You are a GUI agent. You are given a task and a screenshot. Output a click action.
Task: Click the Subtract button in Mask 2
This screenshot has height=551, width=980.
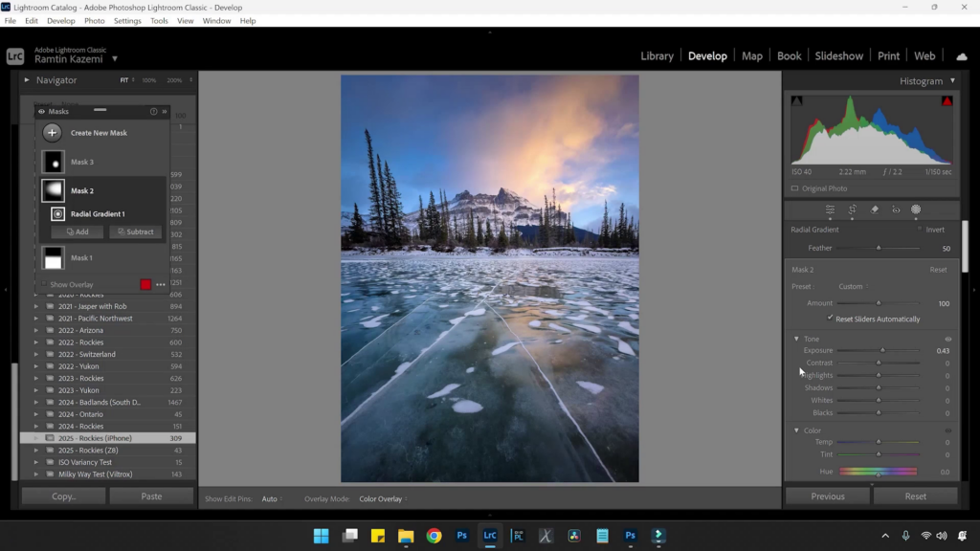(135, 232)
